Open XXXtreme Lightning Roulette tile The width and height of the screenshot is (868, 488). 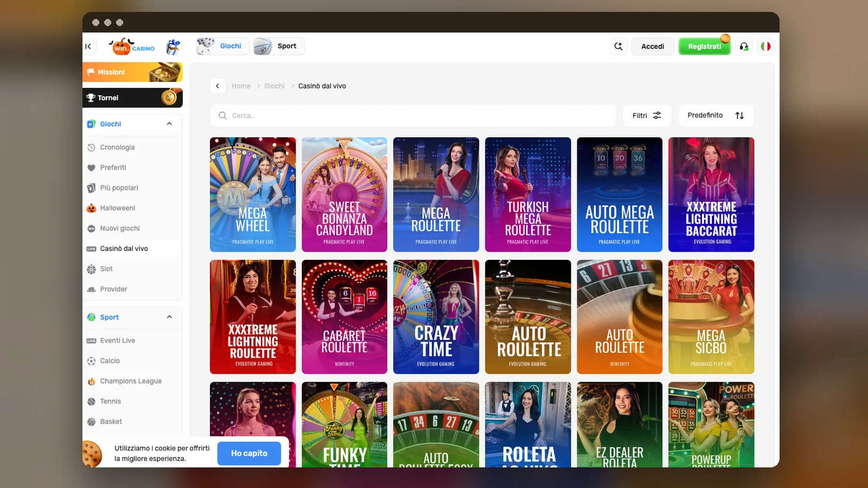pos(253,317)
